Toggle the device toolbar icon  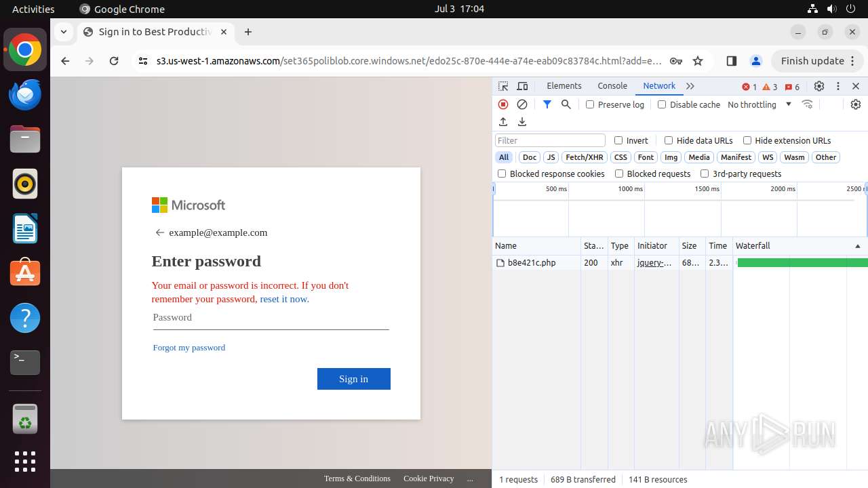(x=522, y=86)
